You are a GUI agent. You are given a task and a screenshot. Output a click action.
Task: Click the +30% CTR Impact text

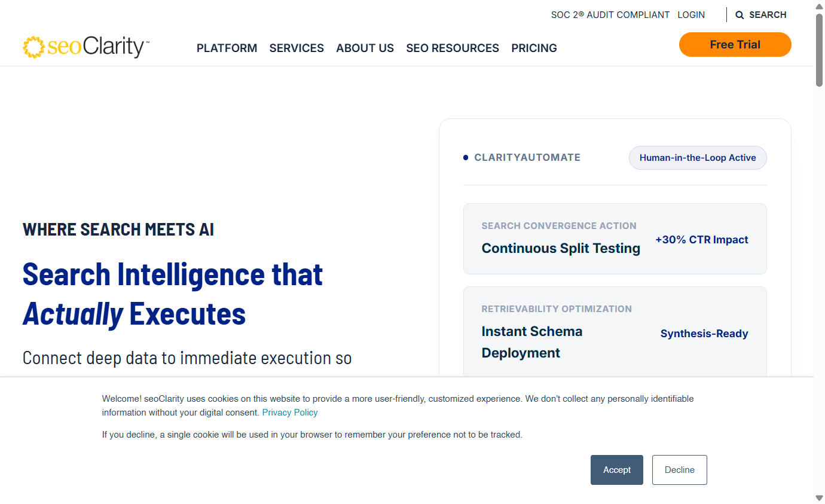702,240
